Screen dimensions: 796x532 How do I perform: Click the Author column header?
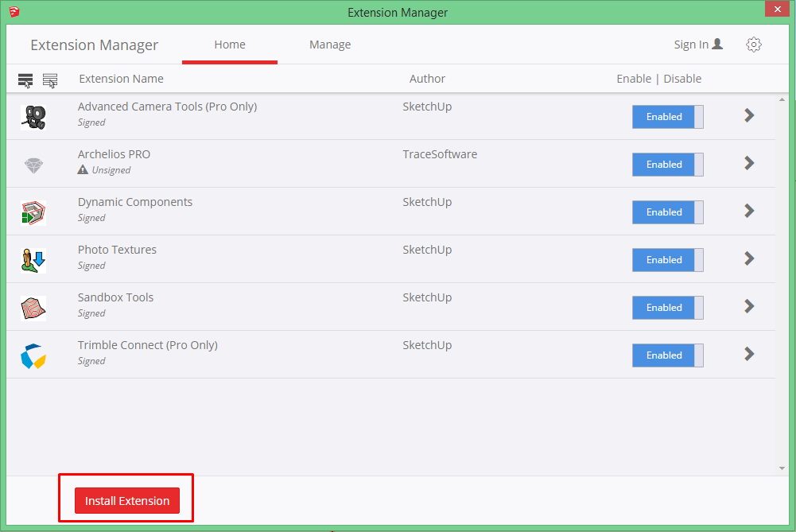[428, 79]
